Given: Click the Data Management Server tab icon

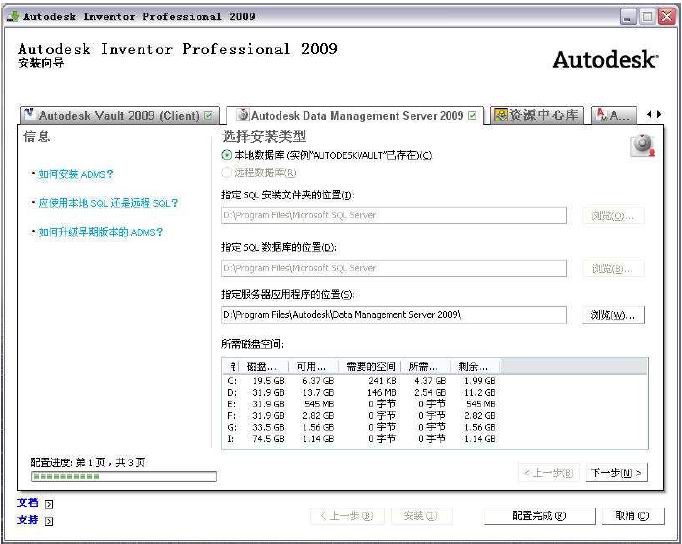Looking at the screenshot, I should [243, 115].
